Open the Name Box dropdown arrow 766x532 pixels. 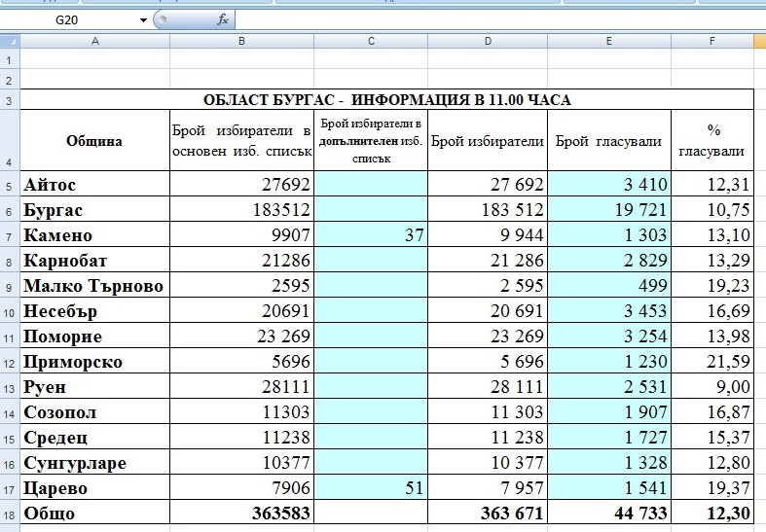(x=143, y=20)
